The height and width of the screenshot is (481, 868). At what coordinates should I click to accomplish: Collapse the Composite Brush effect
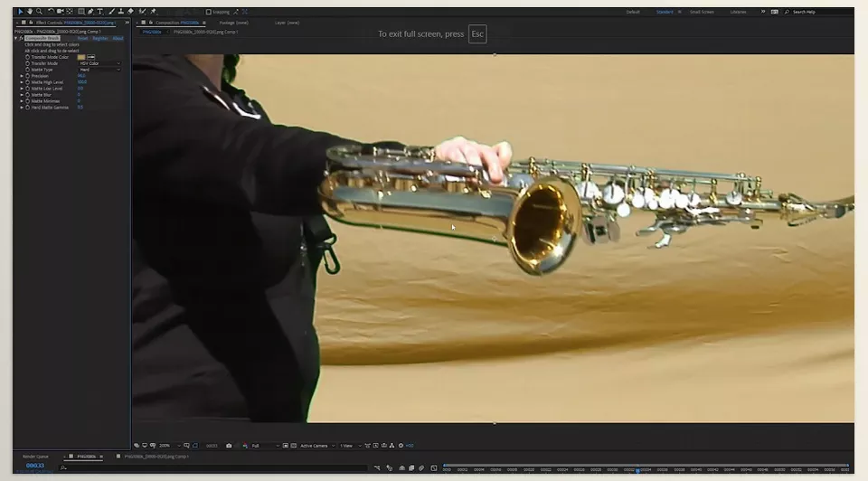pyautogui.click(x=16, y=38)
